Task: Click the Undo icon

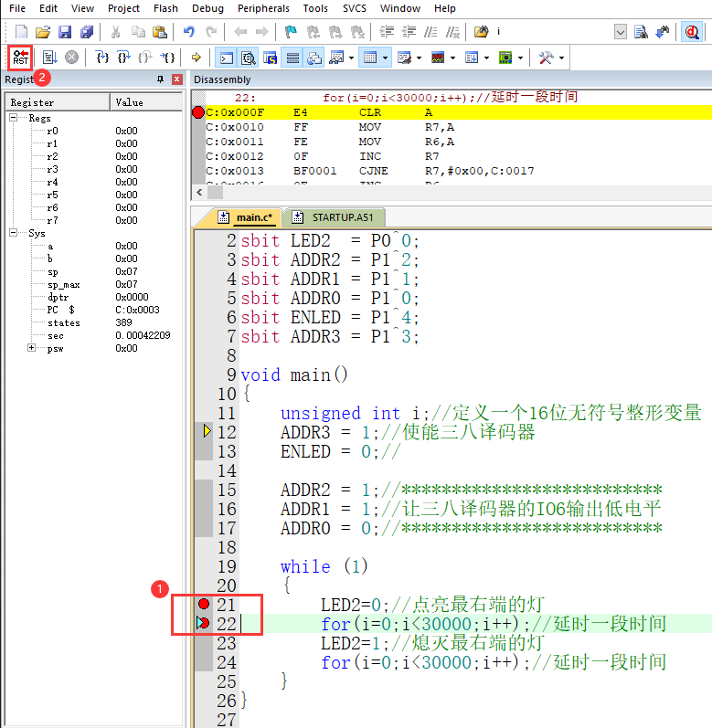Action: 189,32
